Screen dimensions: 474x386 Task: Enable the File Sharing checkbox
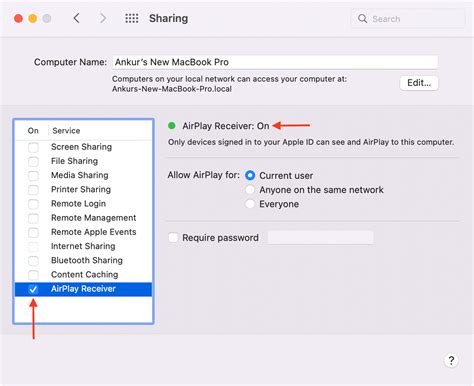(x=33, y=161)
